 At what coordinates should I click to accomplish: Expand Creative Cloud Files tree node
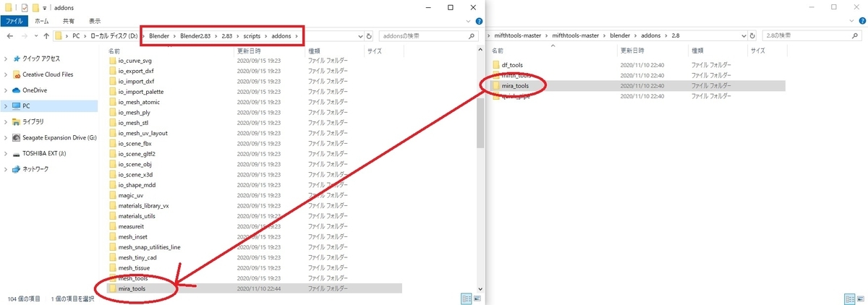click(x=6, y=74)
